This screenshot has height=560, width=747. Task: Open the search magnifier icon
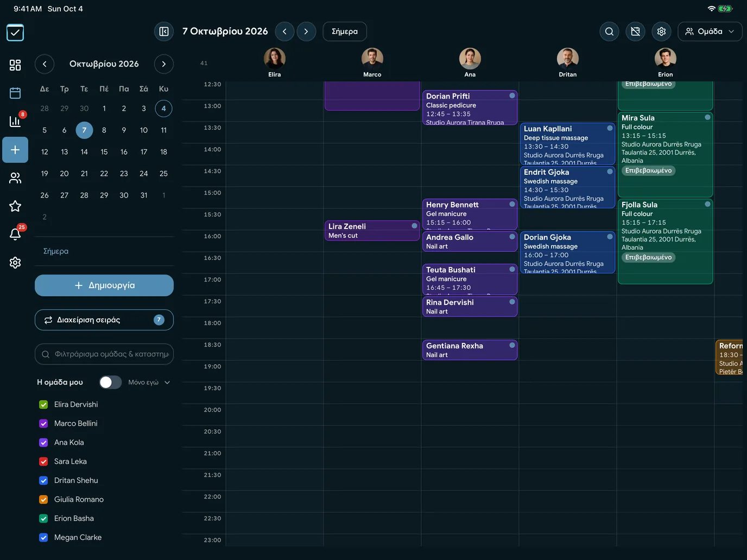[x=610, y=31]
